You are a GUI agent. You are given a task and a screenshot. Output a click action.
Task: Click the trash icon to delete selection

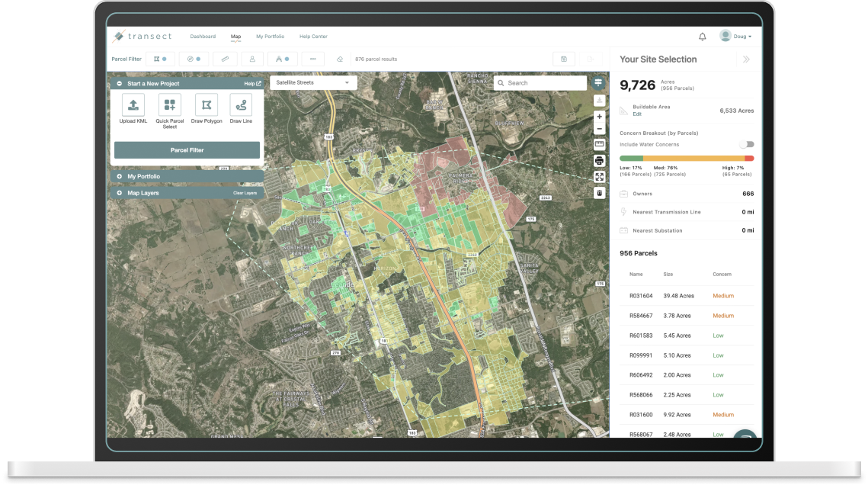[x=598, y=192]
